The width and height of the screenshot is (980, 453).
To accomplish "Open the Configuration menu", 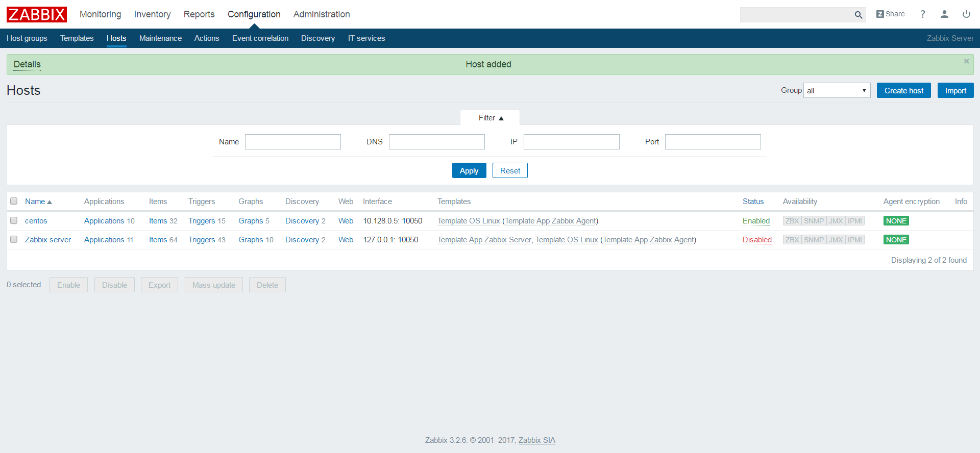I will point(254,14).
